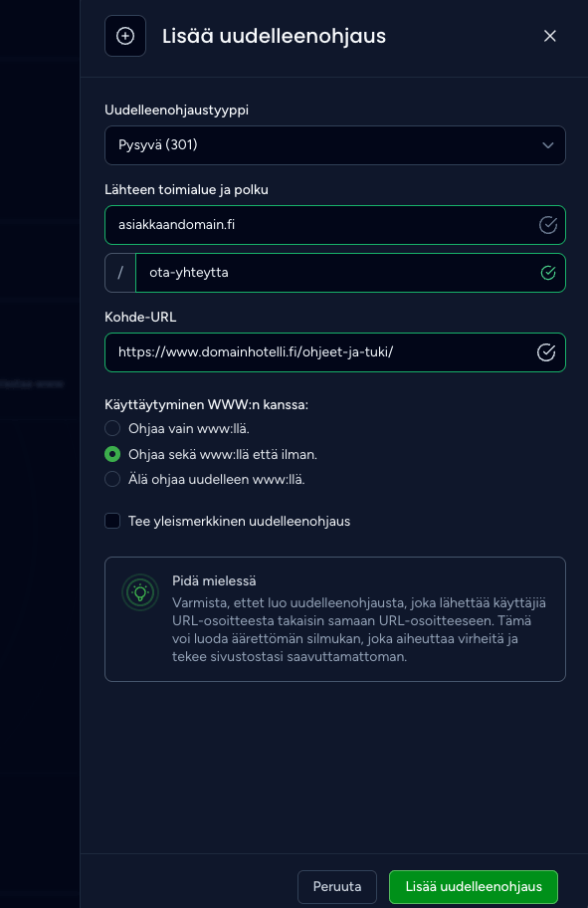
Task: Expand dropdown using the chevron arrow
Action: (x=547, y=145)
